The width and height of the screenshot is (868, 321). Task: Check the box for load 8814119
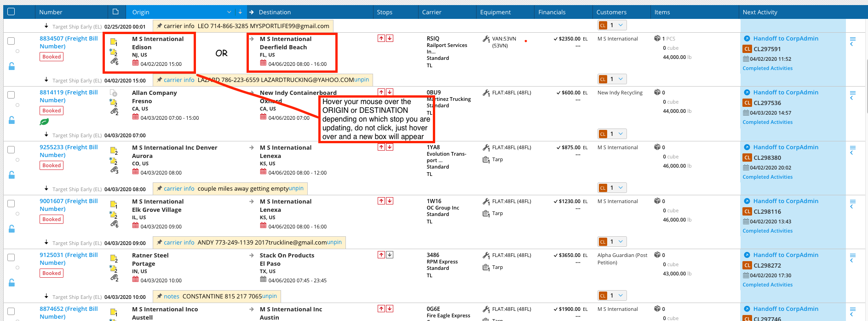[11, 95]
